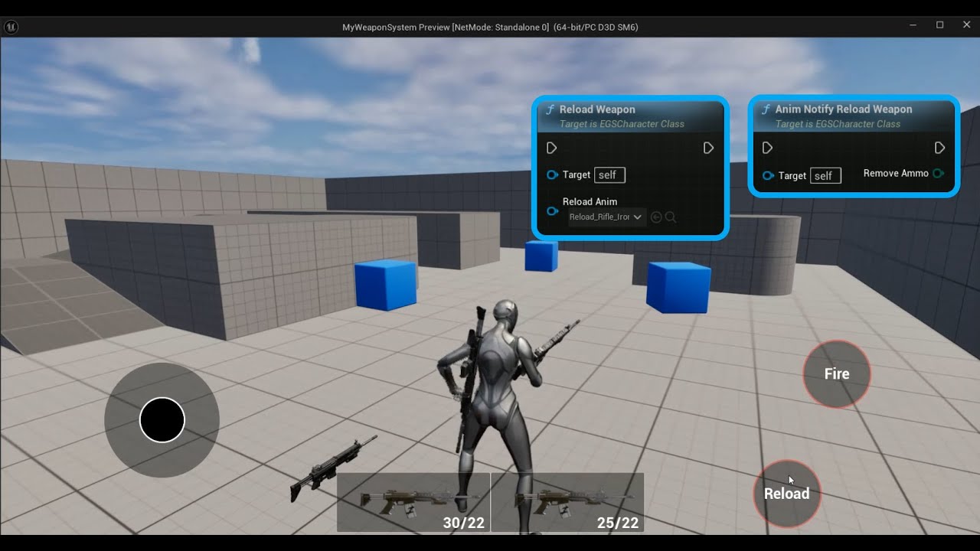Click Reload Weapon node's output execution pin

pyautogui.click(x=708, y=148)
